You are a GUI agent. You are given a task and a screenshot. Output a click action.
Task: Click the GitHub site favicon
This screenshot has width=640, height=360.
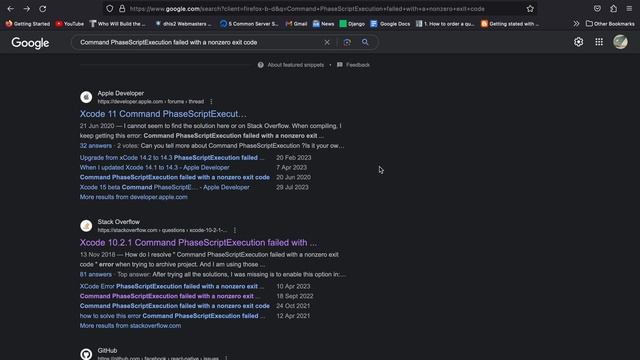click(86, 354)
